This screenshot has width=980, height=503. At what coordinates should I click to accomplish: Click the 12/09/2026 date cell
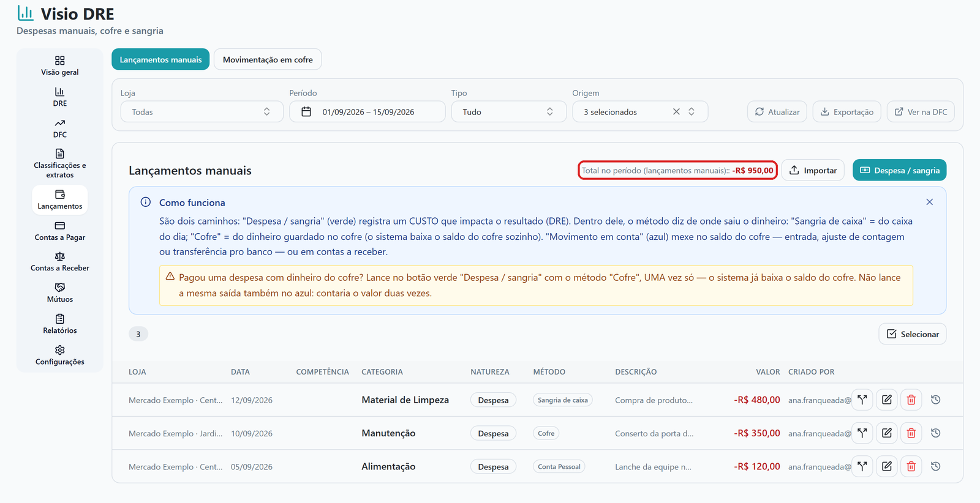[x=252, y=400]
